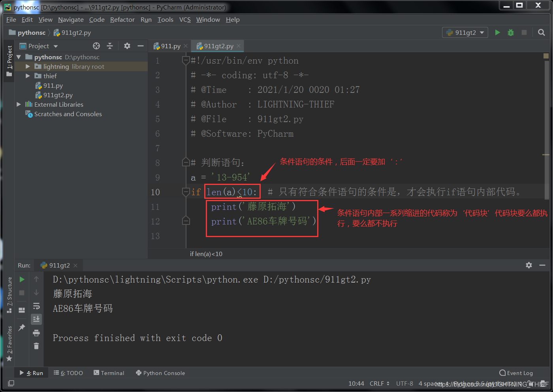The width and height of the screenshot is (553, 392).
Task: Toggle scroll to end in Run console
Action: coord(36,319)
